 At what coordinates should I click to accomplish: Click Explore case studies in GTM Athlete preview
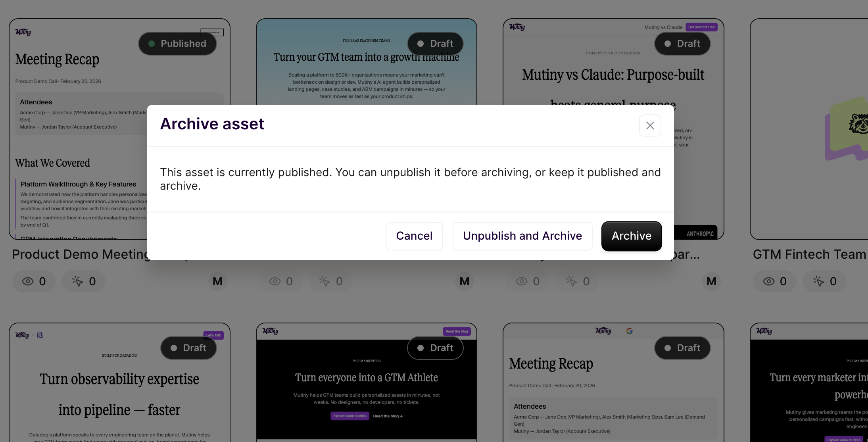pos(350,416)
